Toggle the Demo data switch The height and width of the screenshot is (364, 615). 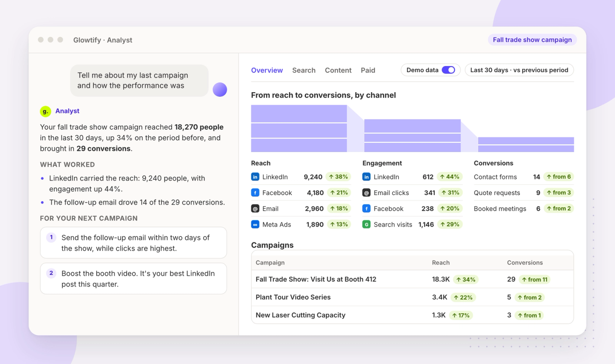click(448, 70)
